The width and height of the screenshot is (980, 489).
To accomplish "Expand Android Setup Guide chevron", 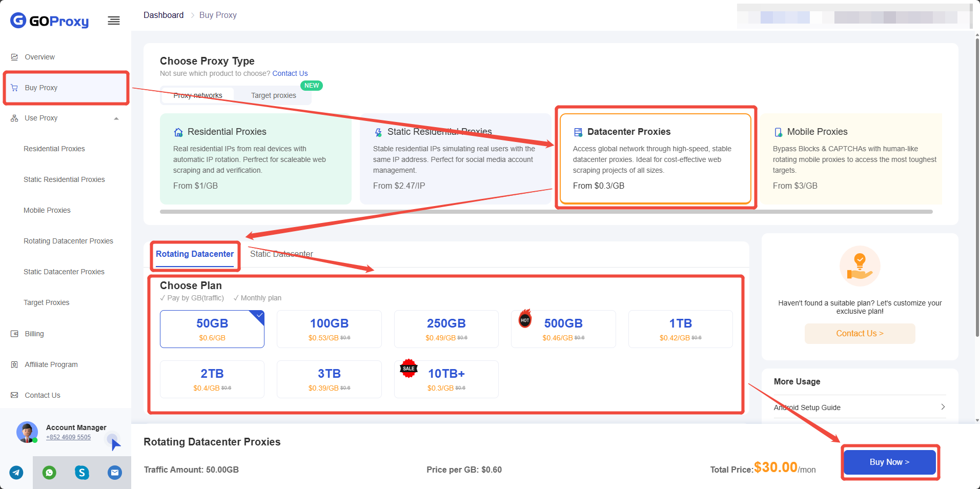I will [943, 407].
